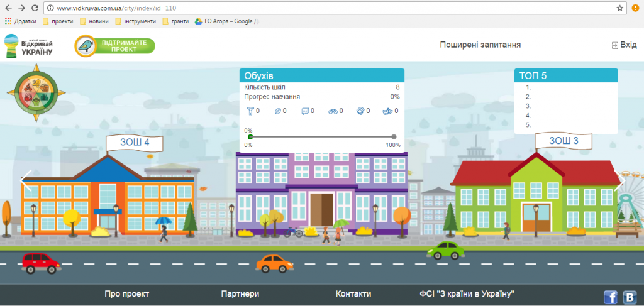Click the browser back arrow
This screenshot has width=644, height=306.
(8, 8)
